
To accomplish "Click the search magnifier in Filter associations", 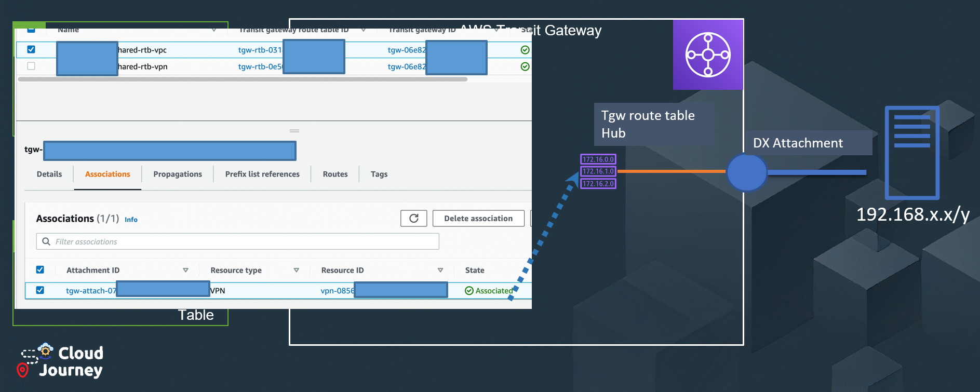I will 46,241.
